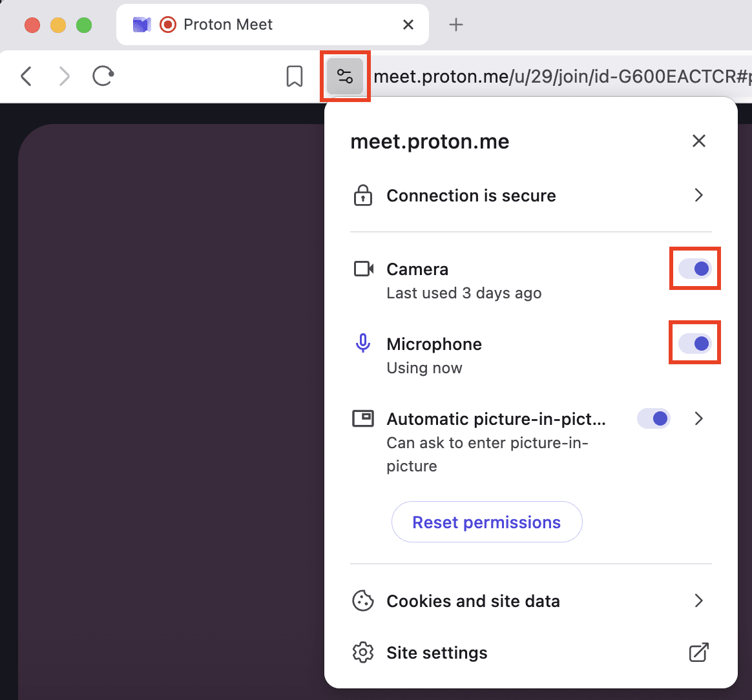Click the Site settings gear icon
The height and width of the screenshot is (700, 752).
point(363,652)
